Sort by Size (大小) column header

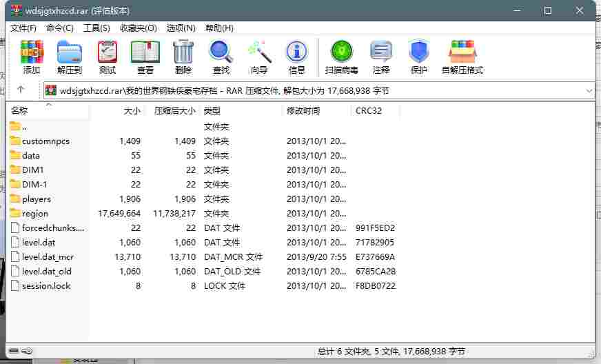117,111
